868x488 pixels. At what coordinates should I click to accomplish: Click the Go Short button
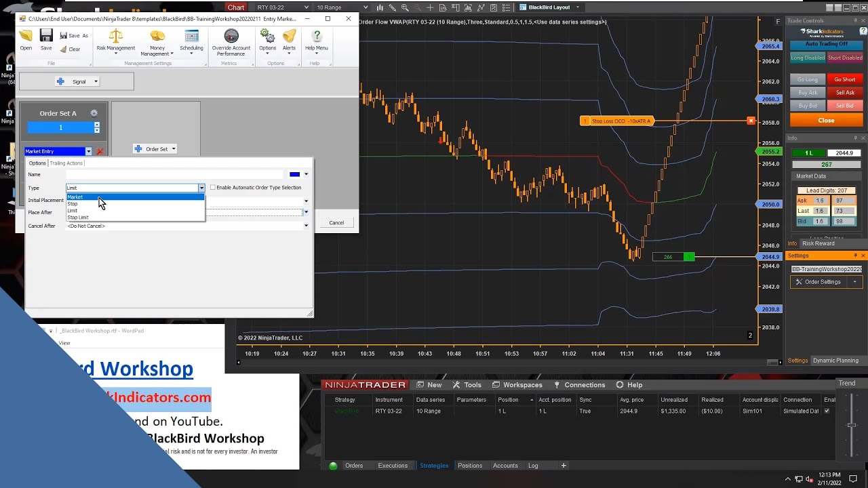coord(845,80)
